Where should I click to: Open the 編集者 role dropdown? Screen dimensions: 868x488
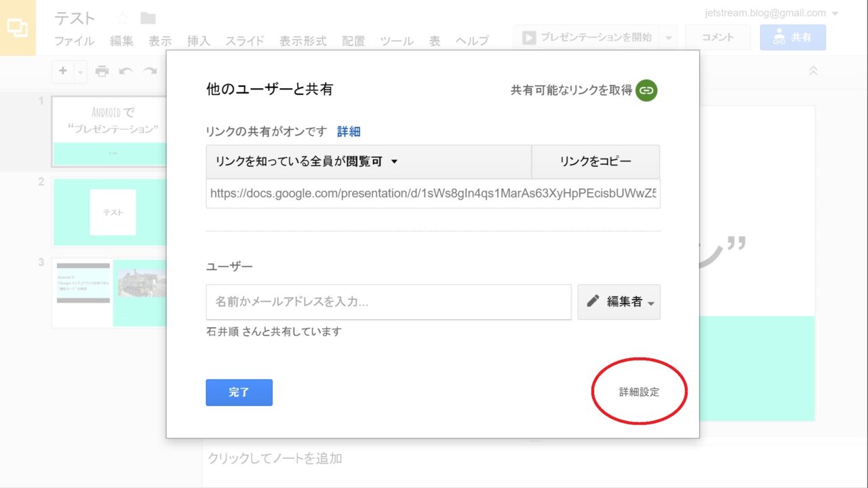(x=618, y=302)
